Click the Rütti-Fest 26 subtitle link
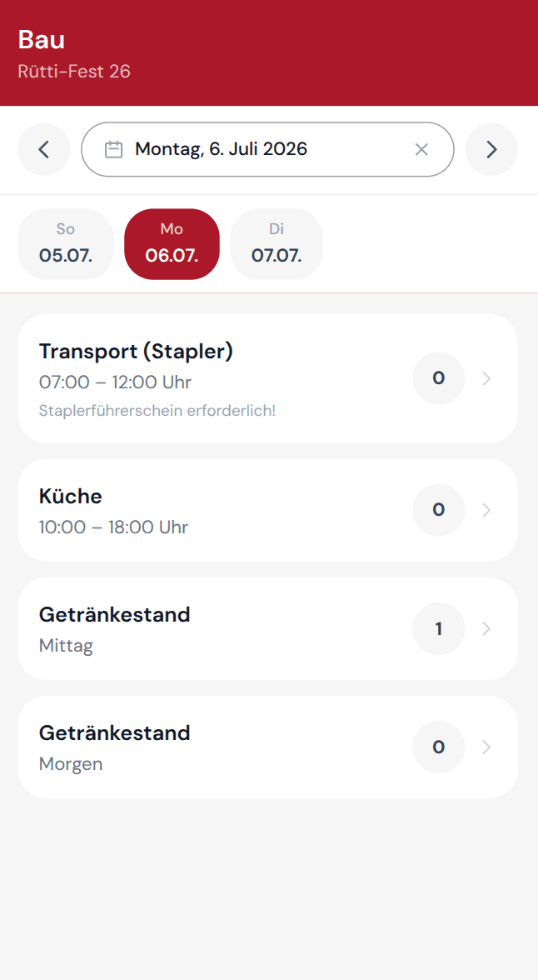Screen dimensions: 538x980 [x=73, y=72]
